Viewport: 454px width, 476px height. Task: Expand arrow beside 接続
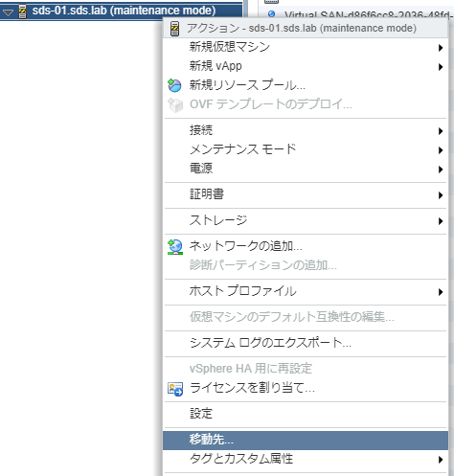click(441, 131)
